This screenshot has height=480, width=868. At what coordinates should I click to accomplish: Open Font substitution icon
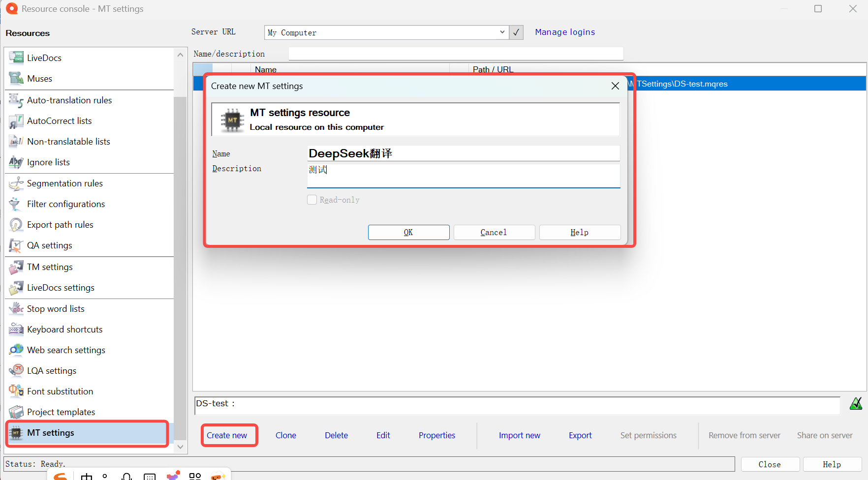pos(16,391)
